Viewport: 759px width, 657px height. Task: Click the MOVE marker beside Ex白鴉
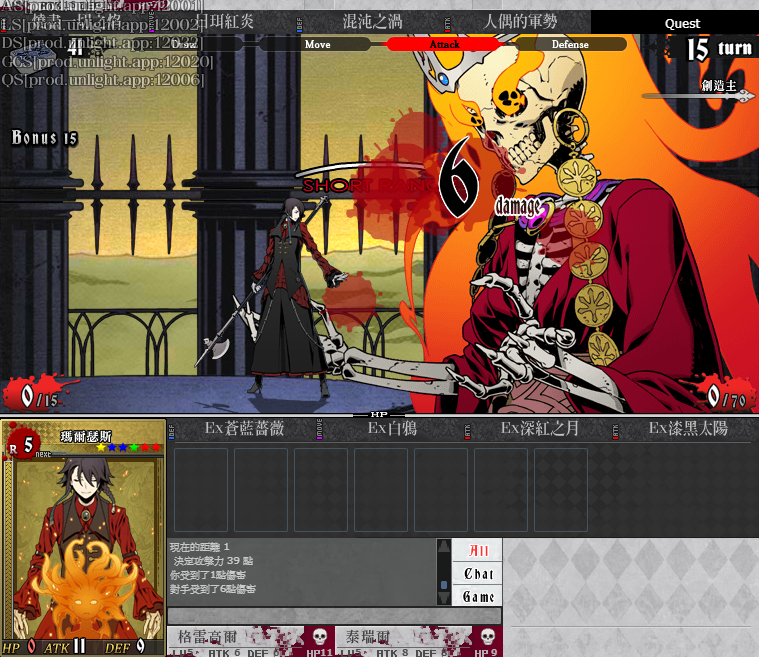pyautogui.click(x=319, y=429)
